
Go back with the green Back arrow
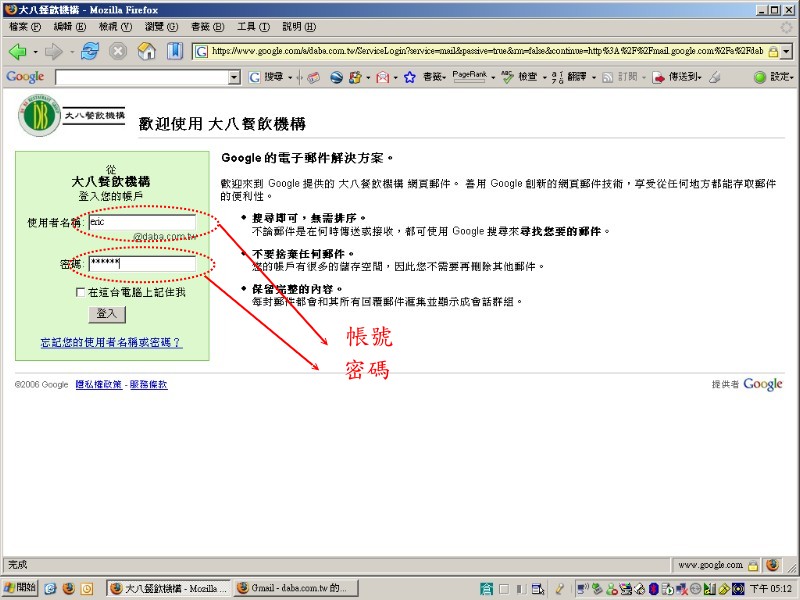click(x=17, y=51)
